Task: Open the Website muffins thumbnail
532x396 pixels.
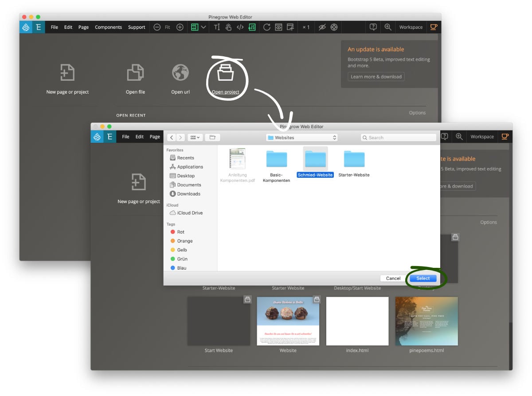Action: [x=288, y=322]
